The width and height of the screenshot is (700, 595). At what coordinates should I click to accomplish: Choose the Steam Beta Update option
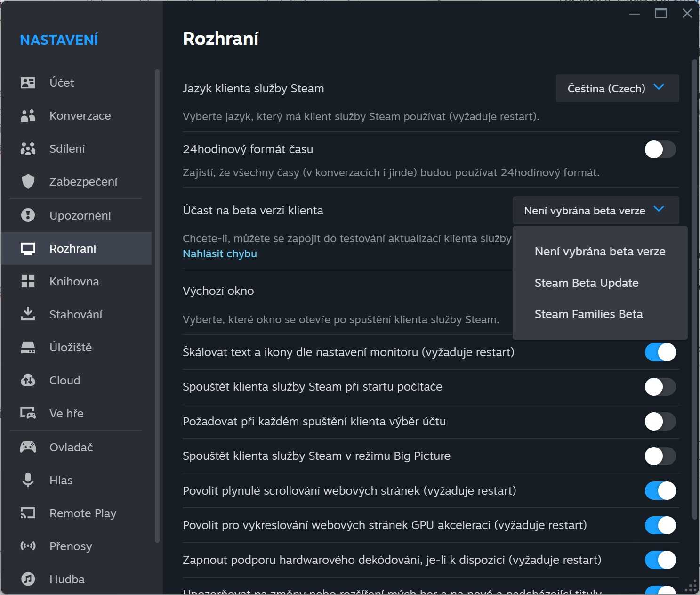coord(587,283)
